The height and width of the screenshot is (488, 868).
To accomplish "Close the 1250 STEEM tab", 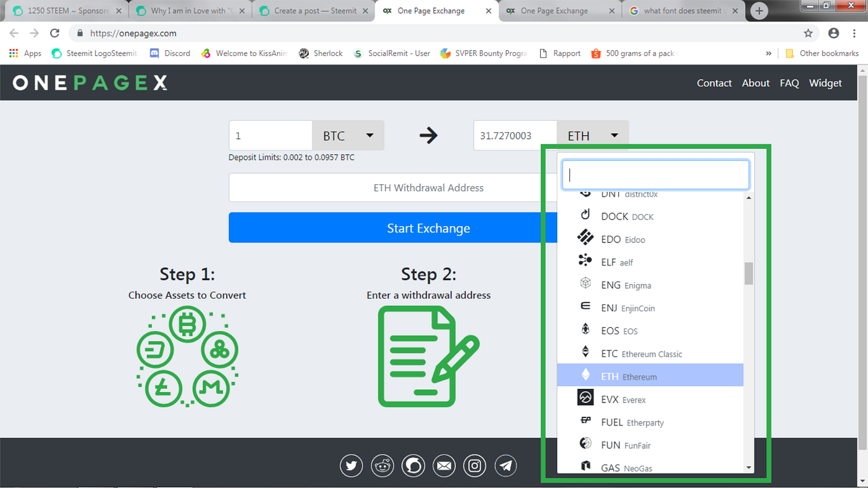I will pyautogui.click(x=119, y=11).
